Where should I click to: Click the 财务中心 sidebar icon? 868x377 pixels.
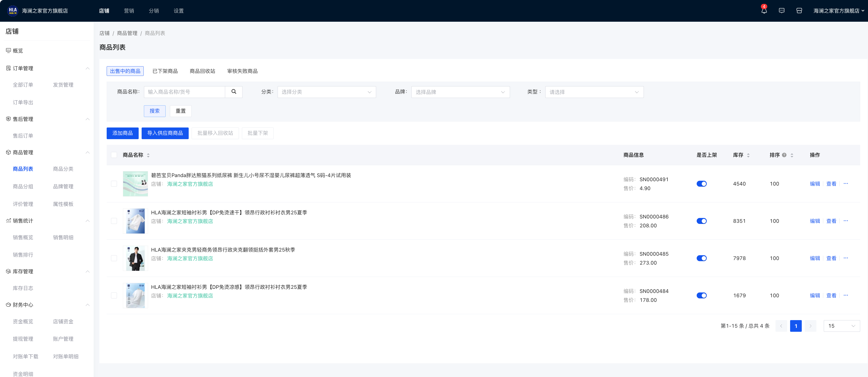pos(8,305)
